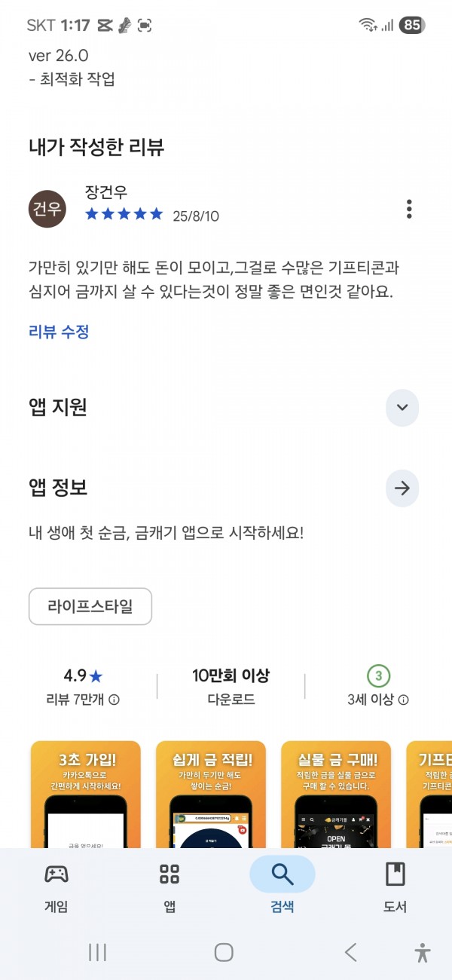The width and height of the screenshot is (452, 980).
Task: Open the 실물 금 구매 screenshot
Action: (336, 784)
